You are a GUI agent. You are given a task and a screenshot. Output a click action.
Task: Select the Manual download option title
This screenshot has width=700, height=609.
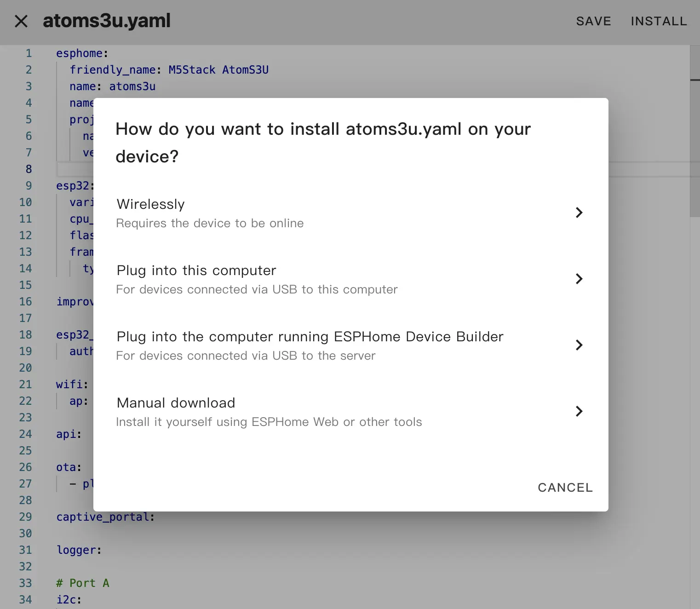[x=176, y=403]
